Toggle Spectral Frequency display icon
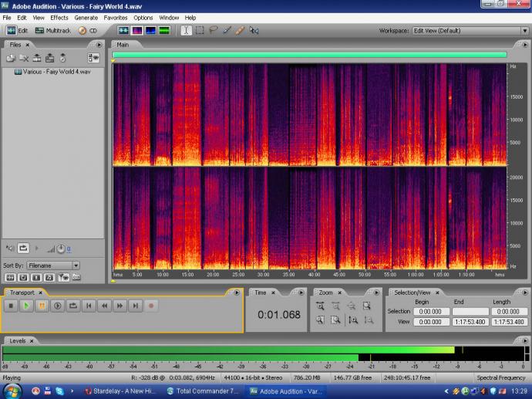The height and width of the screenshot is (399, 532). coord(136,31)
